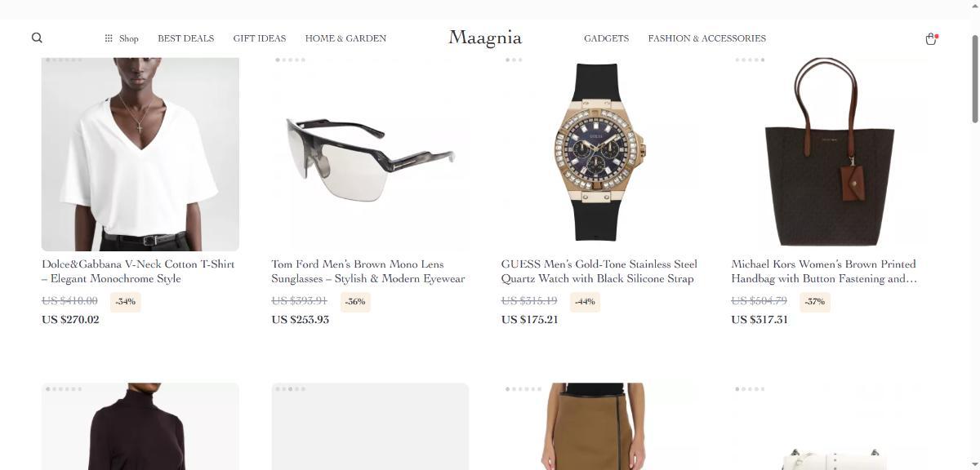Click the white V-neck t-shirt image
The image size is (980, 470).
click(x=140, y=153)
